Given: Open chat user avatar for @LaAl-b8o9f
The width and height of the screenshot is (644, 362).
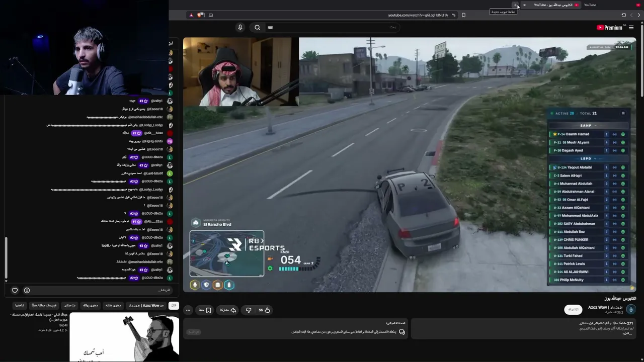Looking at the screenshot, I should pyautogui.click(x=170, y=173).
